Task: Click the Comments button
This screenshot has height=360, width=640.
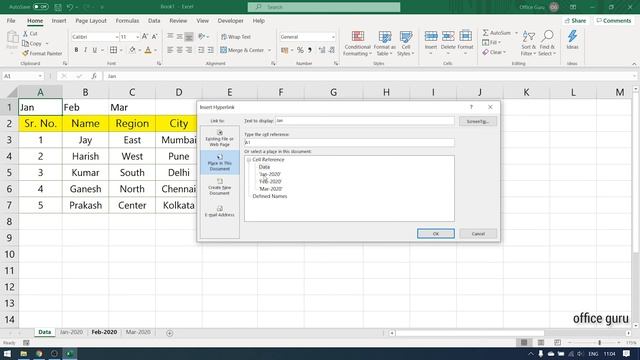Action: point(613,20)
